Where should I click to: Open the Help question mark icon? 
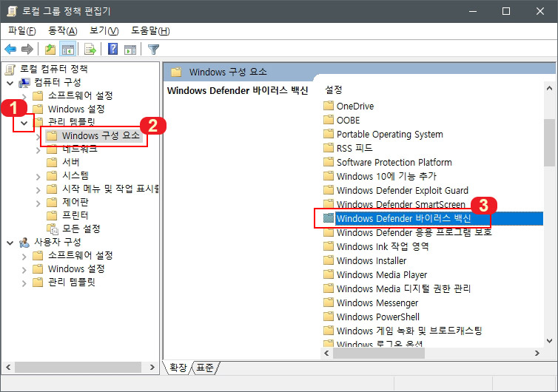click(x=112, y=49)
